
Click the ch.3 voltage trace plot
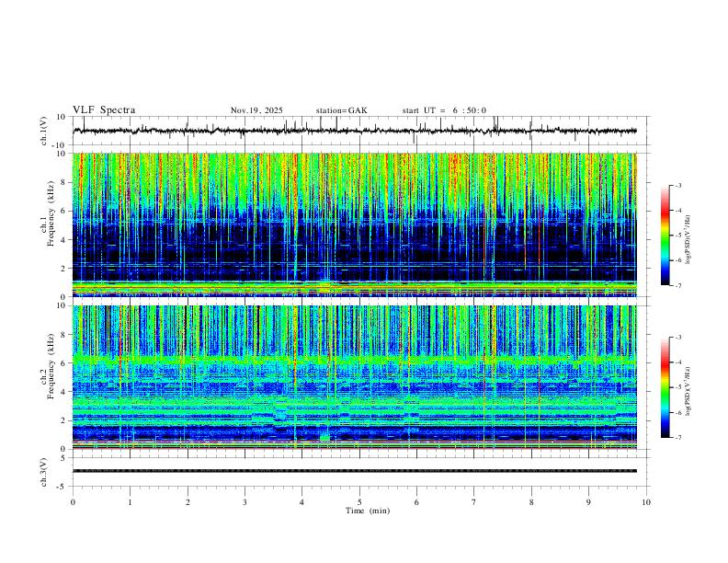pyautogui.click(x=354, y=471)
